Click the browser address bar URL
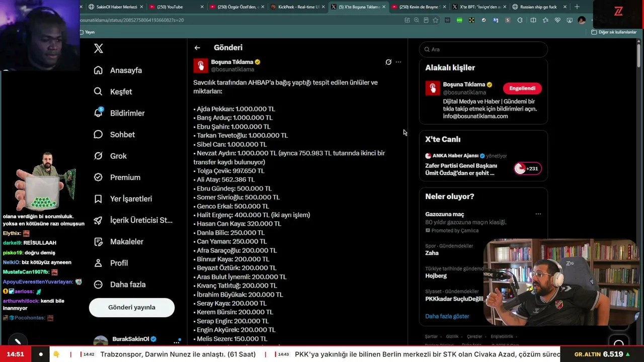The height and width of the screenshot is (362, 644). pos(132,20)
